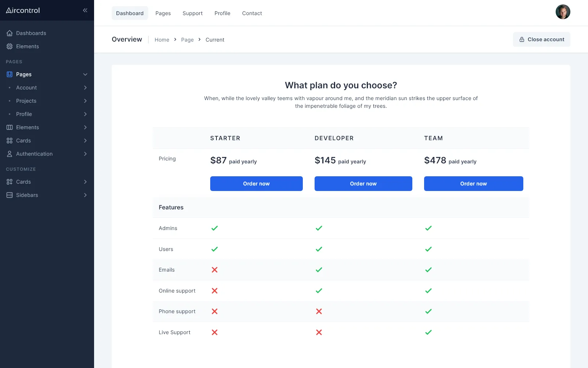Select the Dashboard tab in the top navigation
Screen dimensions: 588x368
tap(130, 13)
